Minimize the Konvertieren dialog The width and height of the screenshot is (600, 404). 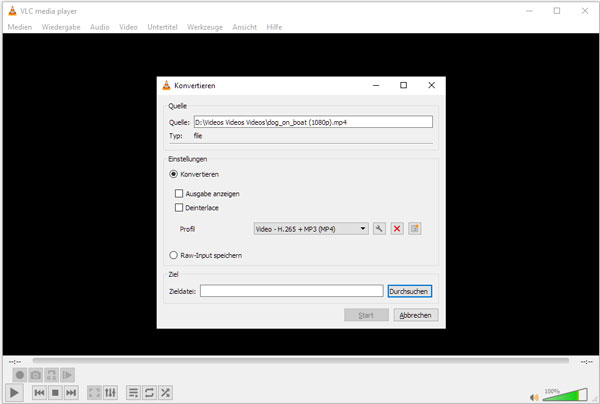(x=376, y=85)
